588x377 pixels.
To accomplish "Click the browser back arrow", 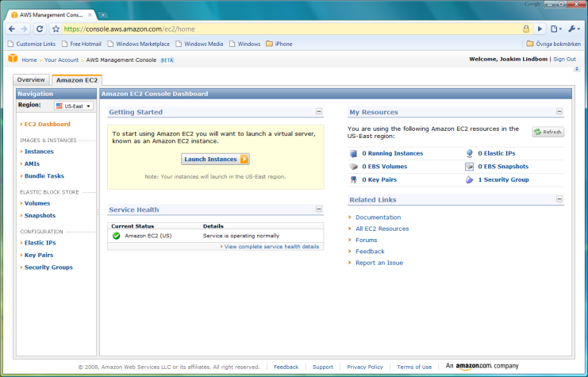I will coord(12,29).
